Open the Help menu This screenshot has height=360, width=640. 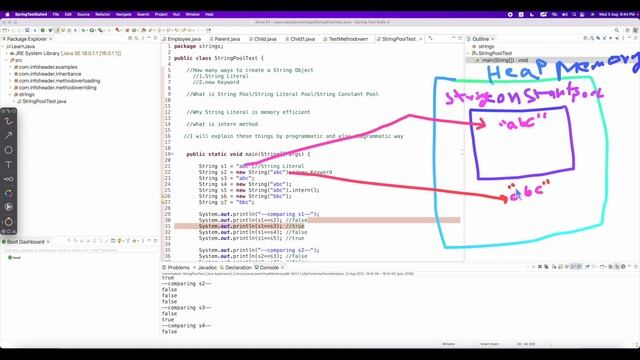[x=209, y=14]
